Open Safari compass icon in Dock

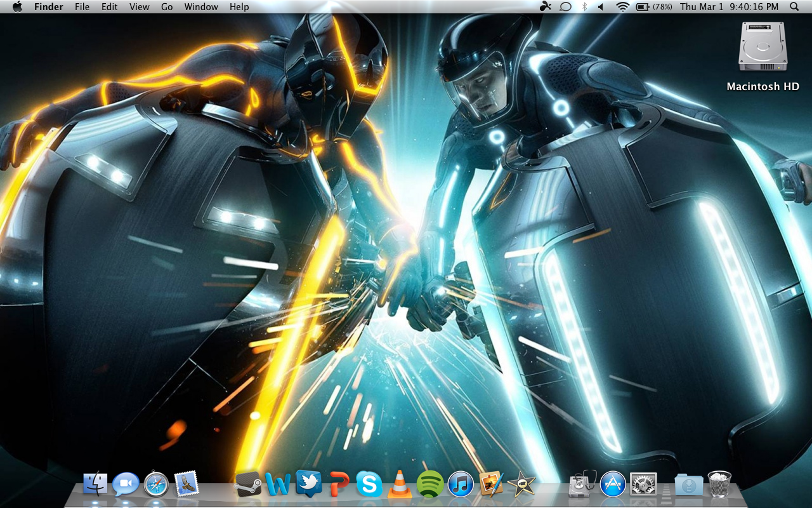[155, 485]
